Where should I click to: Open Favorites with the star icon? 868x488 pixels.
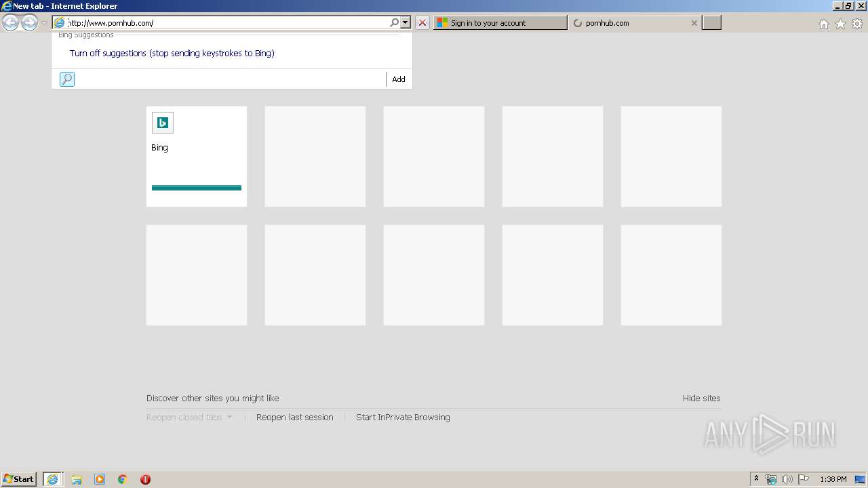(840, 24)
